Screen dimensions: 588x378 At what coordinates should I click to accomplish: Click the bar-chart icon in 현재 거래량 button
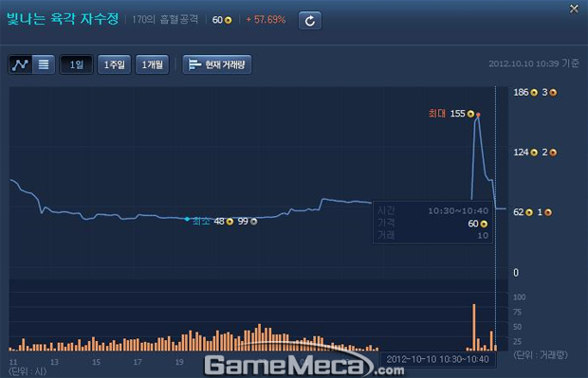point(194,64)
